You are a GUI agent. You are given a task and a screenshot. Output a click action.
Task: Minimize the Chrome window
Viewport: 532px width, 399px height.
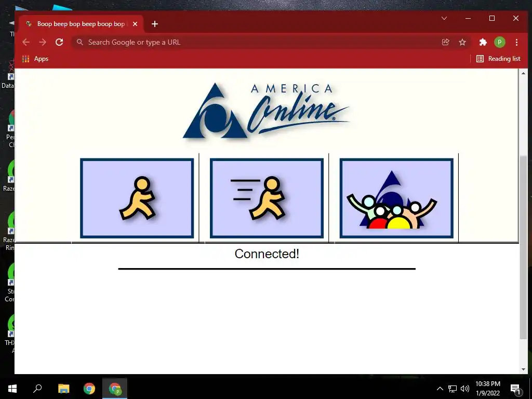coord(468,18)
